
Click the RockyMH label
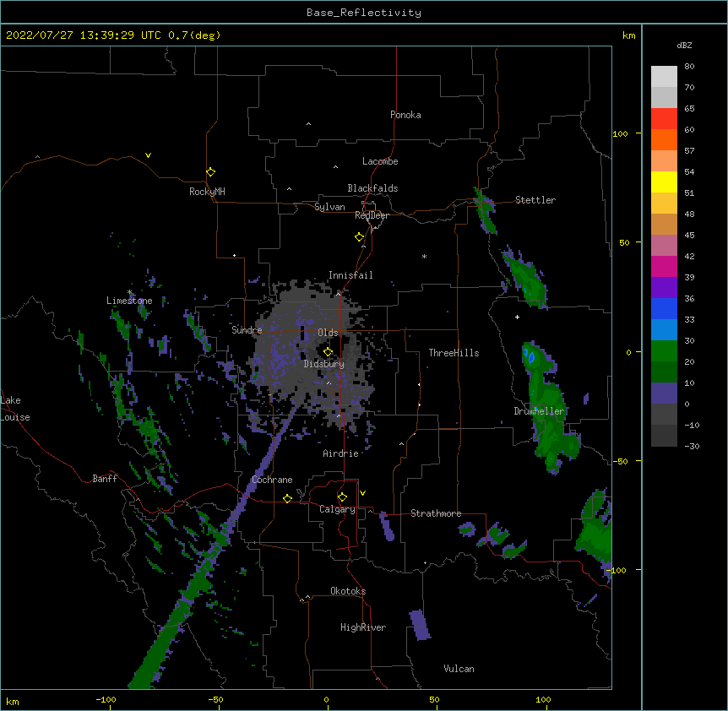click(207, 192)
